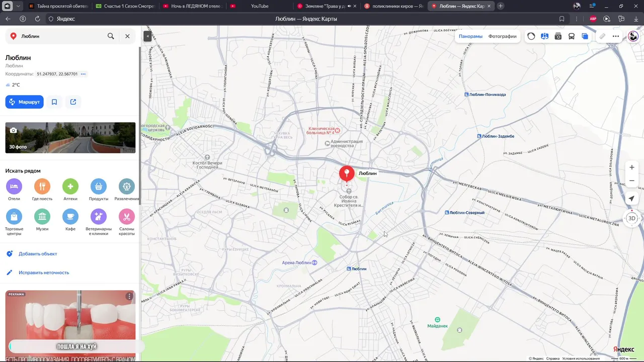The width and height of the screenshot is (644, 362).
Task: Bookmark this page in browser toolbar
Action: [561, 19]
